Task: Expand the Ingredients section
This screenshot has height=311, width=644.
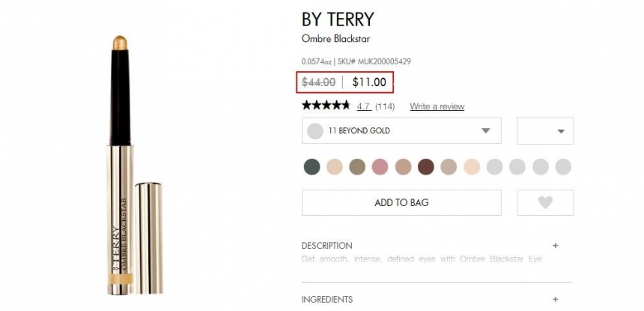Action: [x=326, y=299]
